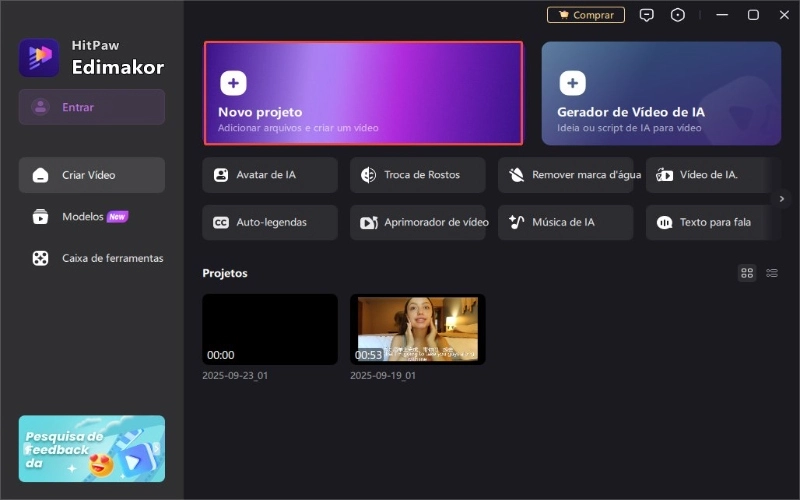Click the Comprar purchase button
800x500 pixels.
tap(586, 15)
